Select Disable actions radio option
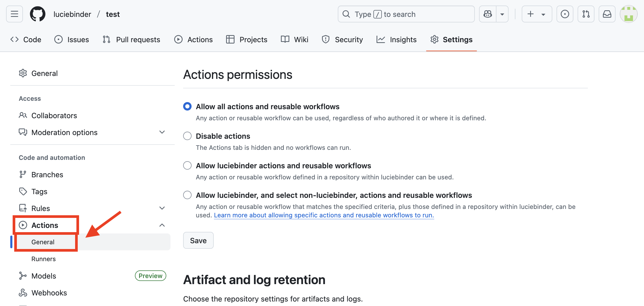This screenshot has height=306, width=644. coord(187,136)
